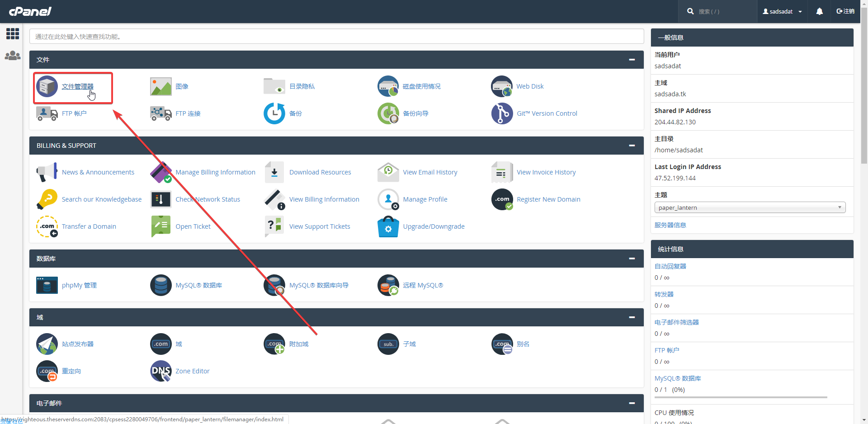Click the View Billing Information link
This screenshot has height=424, width=868.
[x=324, y=199]
